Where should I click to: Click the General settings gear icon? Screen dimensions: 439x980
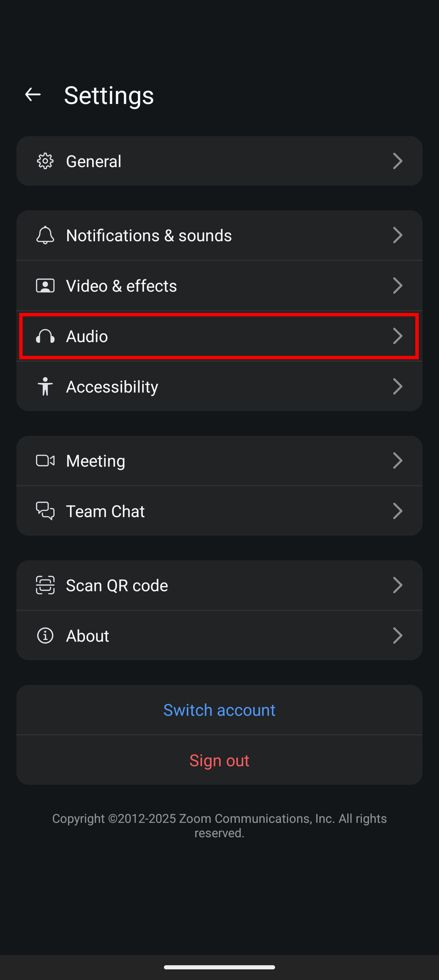coord(45,161)
